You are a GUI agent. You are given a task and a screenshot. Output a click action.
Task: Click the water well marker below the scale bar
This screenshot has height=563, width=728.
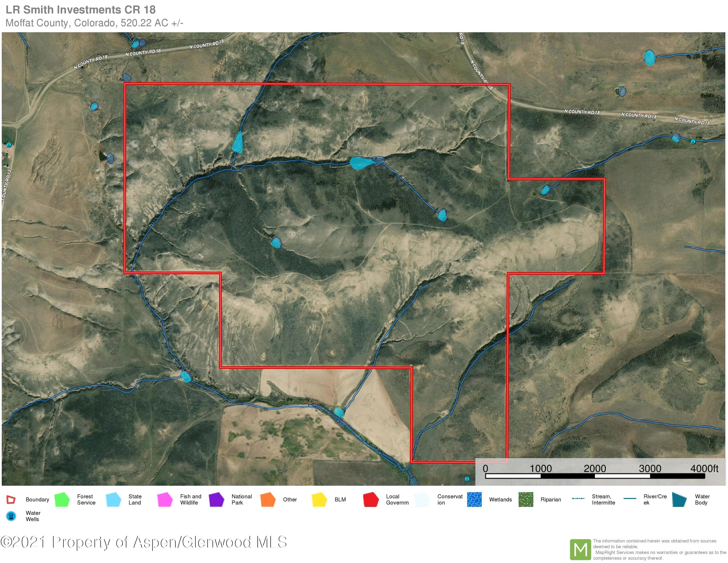467,479
